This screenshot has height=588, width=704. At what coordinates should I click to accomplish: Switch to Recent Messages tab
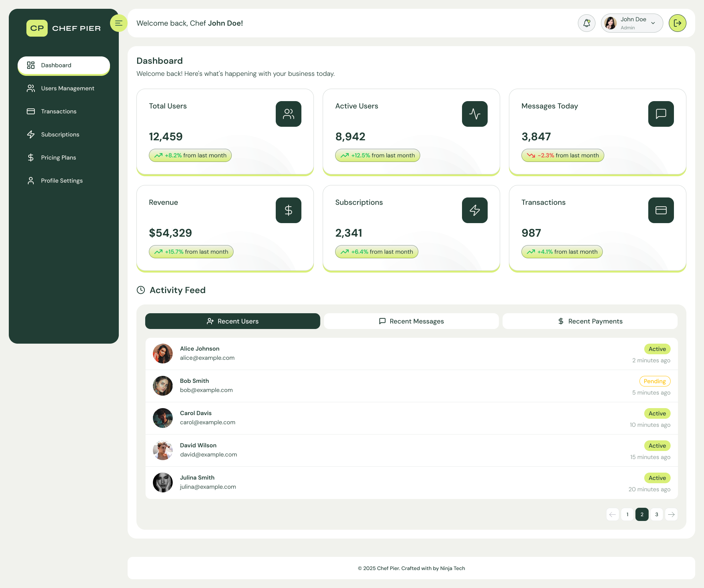coord(411,321)
